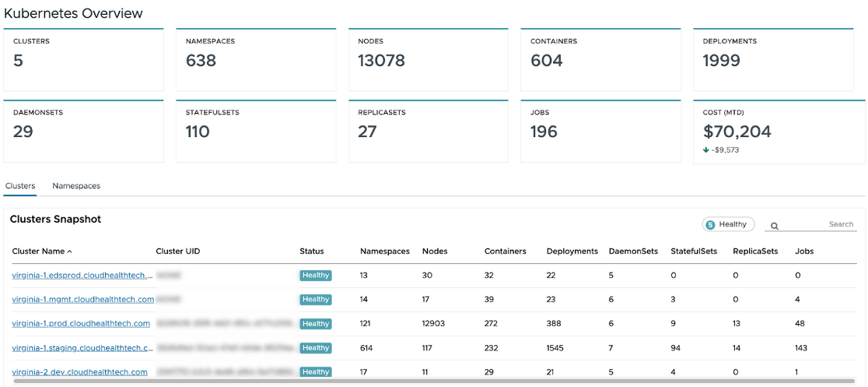The height and width of the screenshot is (387, 868).
Task: Click the NODES summary card showing 13078
Action: pyautogui.click(x=429, y=59)
